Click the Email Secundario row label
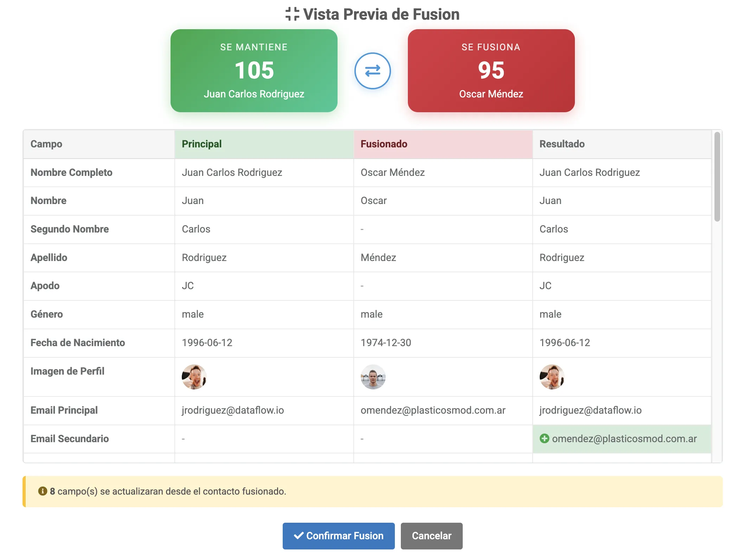The image size is (744, 560). click(x=70, y=439)
